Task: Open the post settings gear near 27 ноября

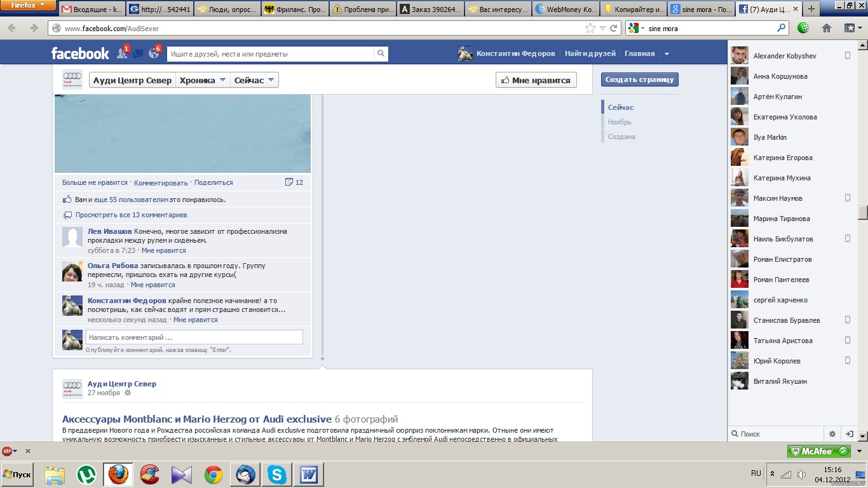Action: pos(127,393)
